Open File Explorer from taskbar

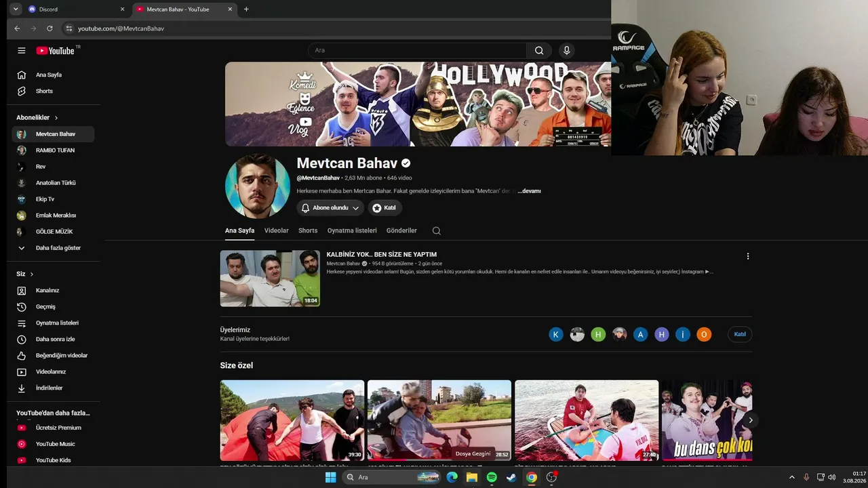pos(471,477)
